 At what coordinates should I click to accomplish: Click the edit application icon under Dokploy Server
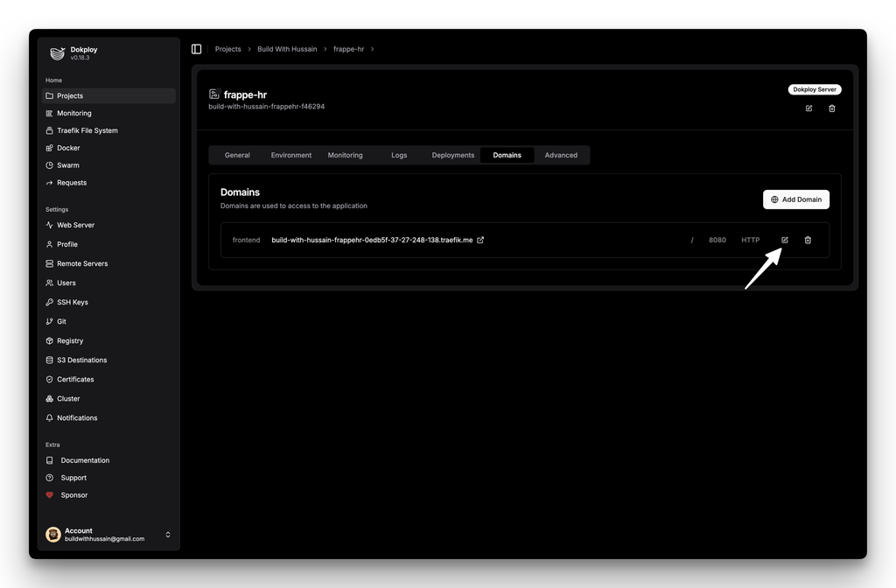click(808, 108)
